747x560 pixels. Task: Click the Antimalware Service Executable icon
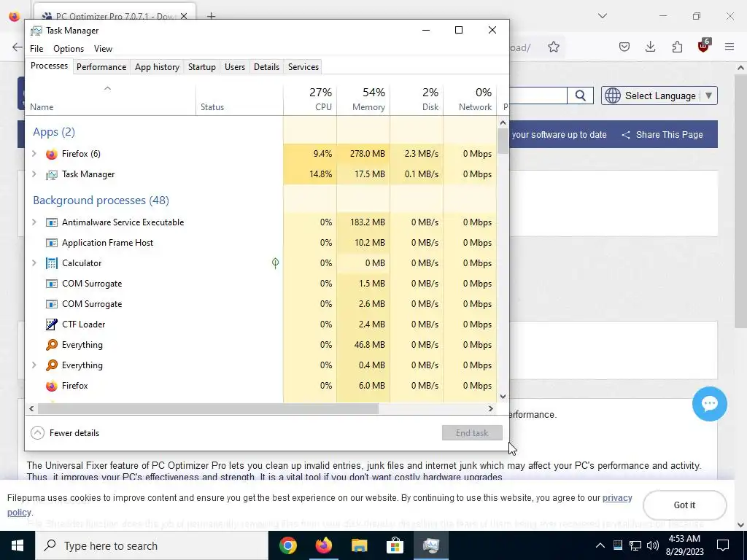(52, 222)
